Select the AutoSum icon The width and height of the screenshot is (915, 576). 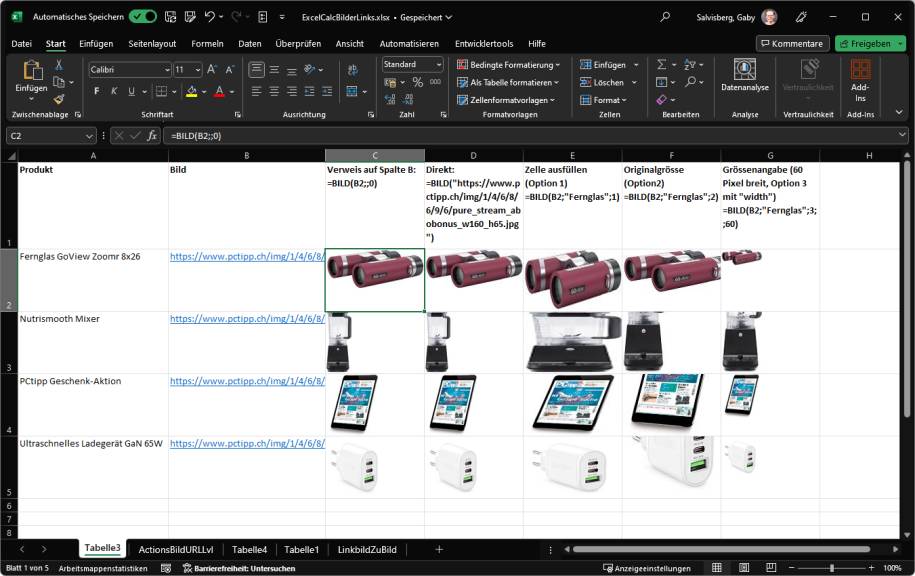(x=661, y=64)
